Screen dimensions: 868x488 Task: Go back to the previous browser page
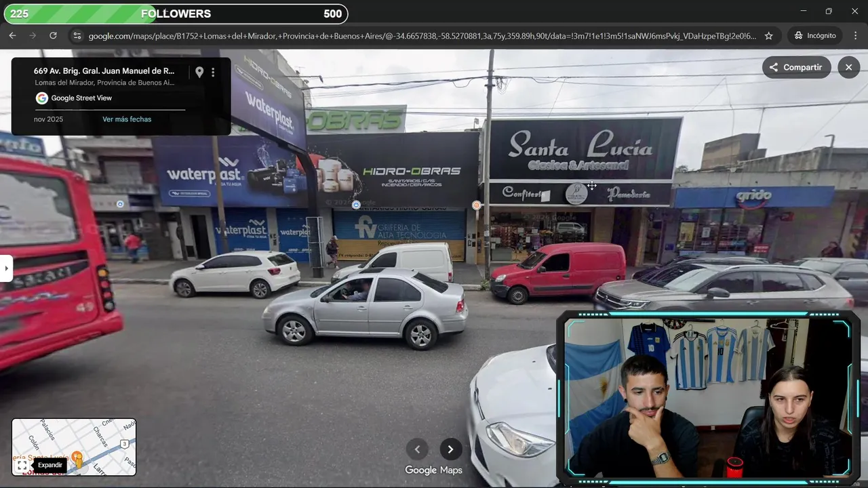point(12,35)
